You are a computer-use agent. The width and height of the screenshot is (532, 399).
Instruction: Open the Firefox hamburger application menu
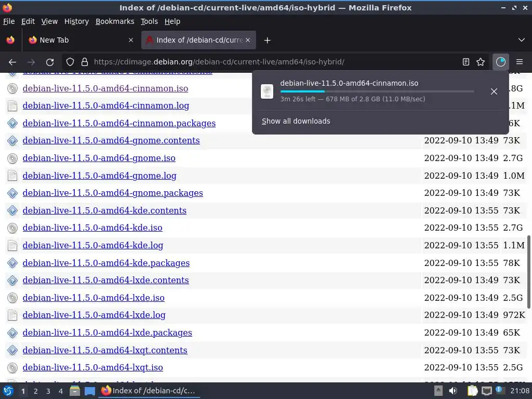coord(520,62)
